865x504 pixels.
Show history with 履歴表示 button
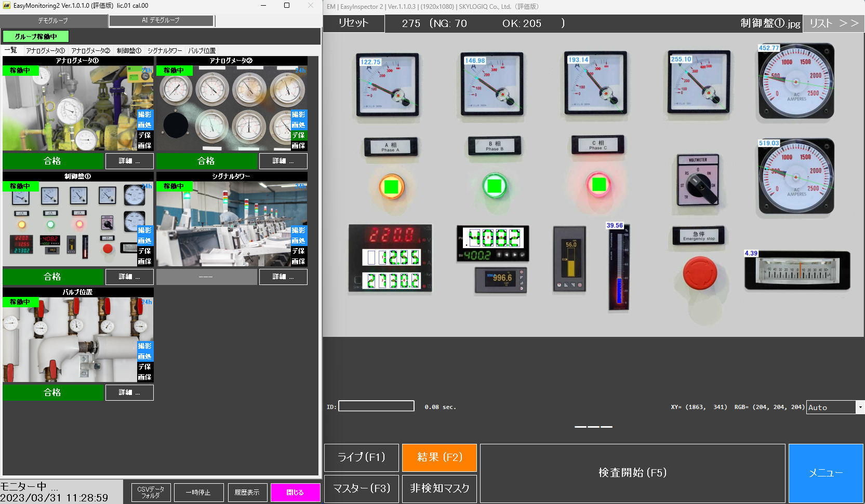tap(247, 492)
